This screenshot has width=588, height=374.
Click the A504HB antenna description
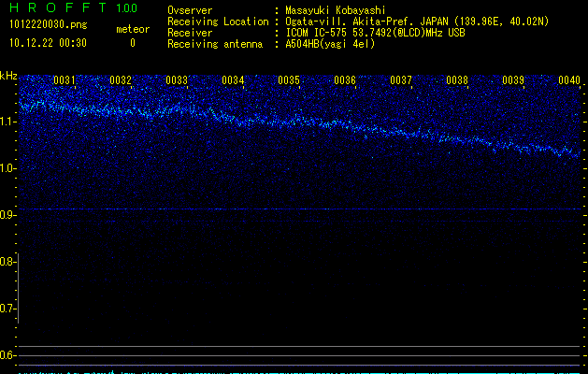[x=330, y=44]
